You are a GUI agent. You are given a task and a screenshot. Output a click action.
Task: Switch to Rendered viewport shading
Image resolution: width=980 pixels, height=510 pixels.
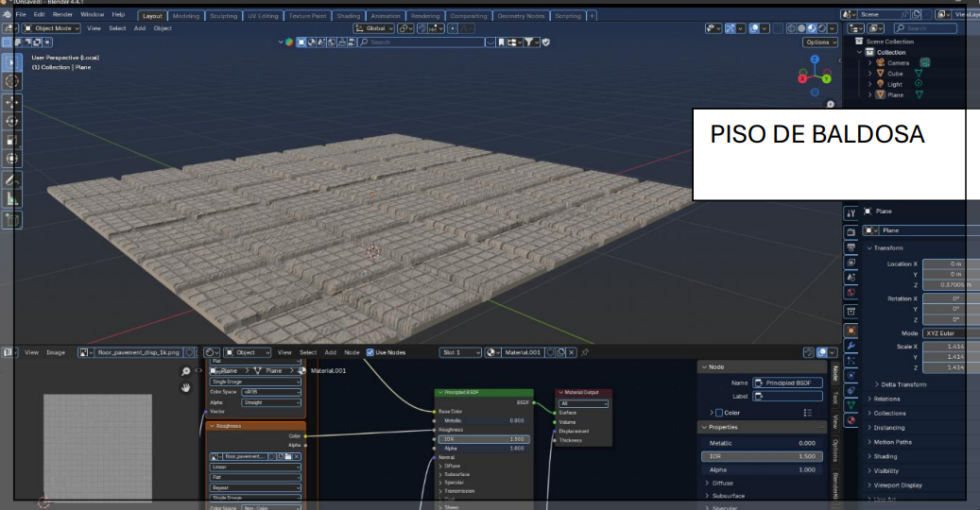tap(821, 28)
